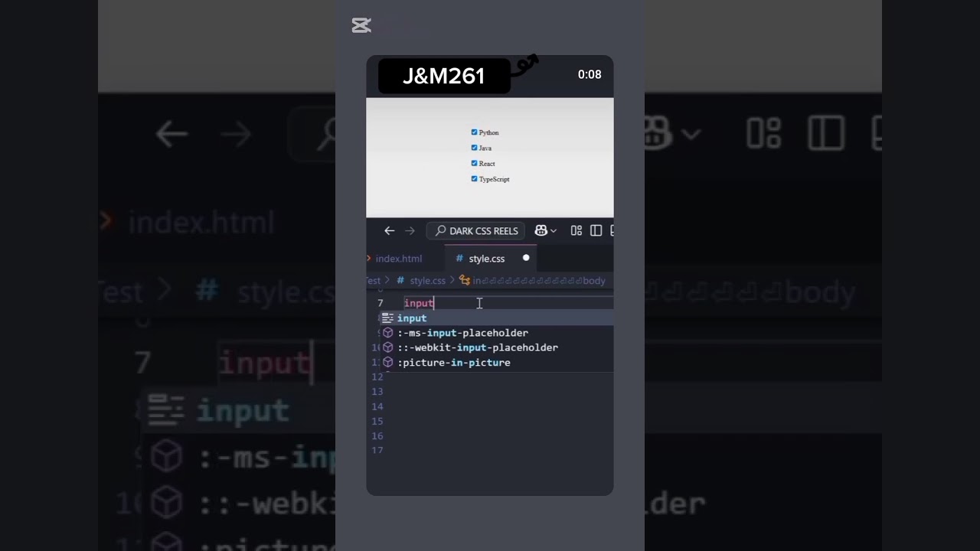
Task: Click line number 15 in gutter
Action: coord(377,421)
